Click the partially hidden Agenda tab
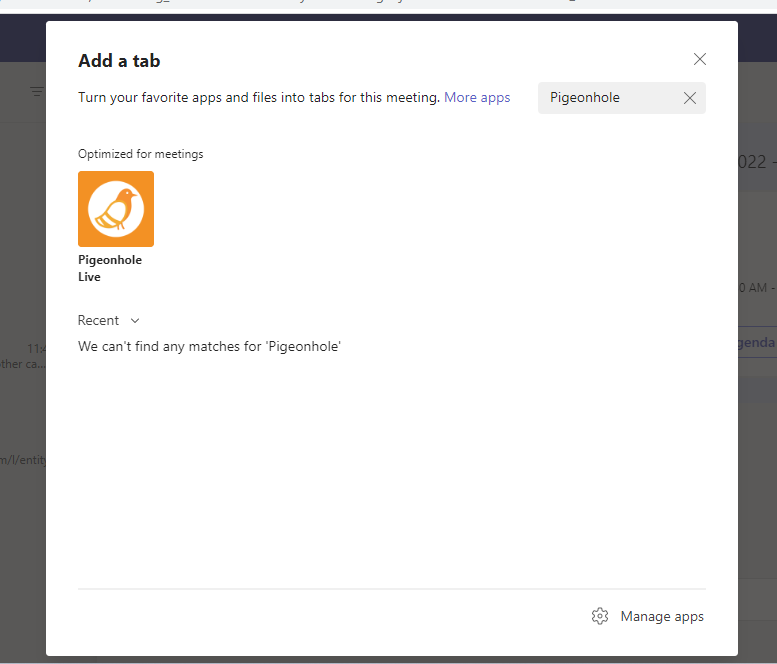 [x=757, y=342]
